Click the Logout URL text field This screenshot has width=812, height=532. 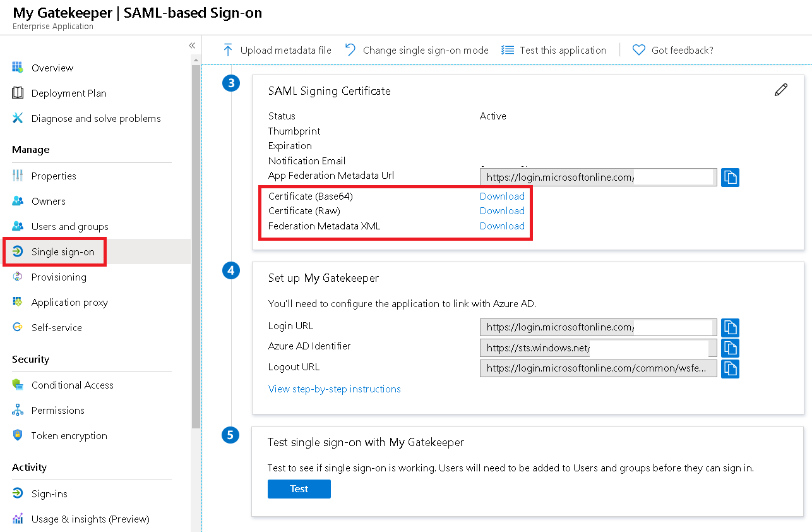599,368
